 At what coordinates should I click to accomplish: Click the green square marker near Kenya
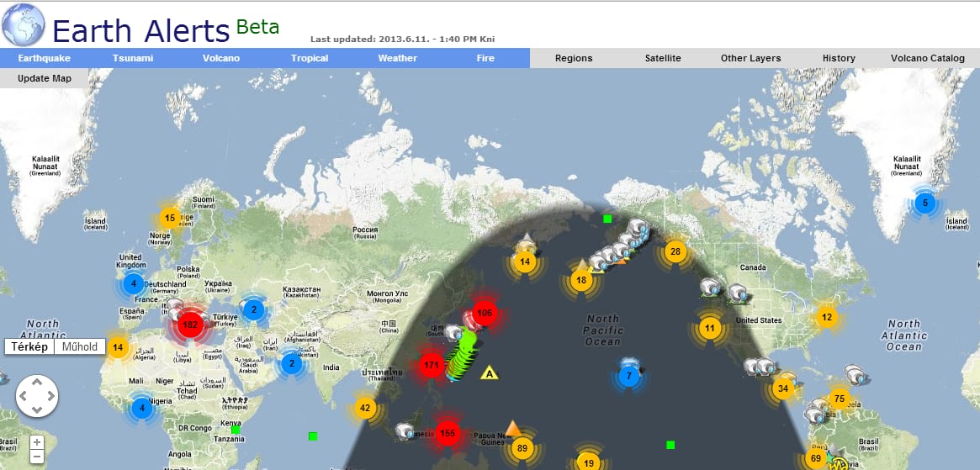click(236, 430)
